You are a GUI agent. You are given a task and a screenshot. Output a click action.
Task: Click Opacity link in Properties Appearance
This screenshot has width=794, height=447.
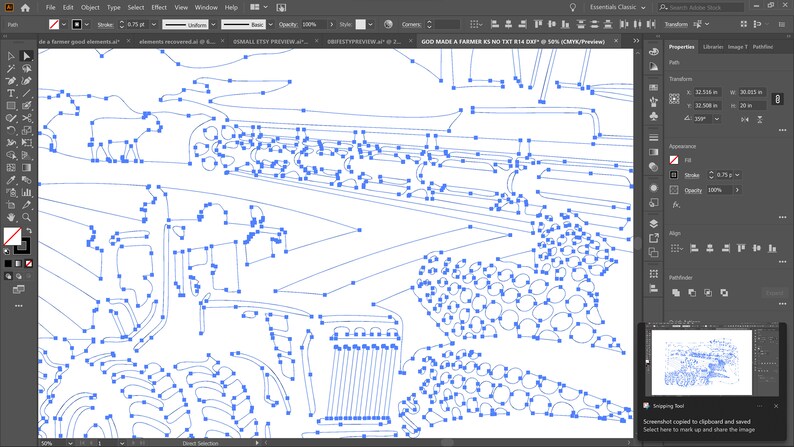coord(693,190)
